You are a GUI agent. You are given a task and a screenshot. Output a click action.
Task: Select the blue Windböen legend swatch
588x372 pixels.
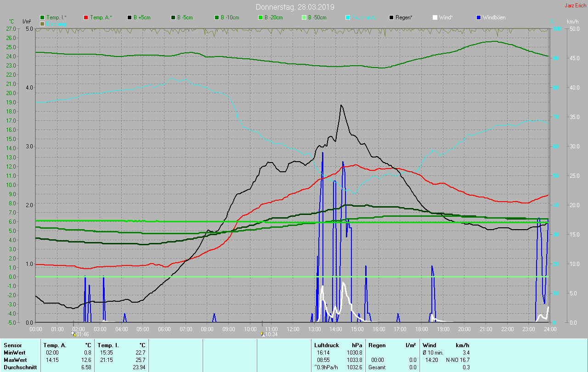tap(479, 17)
